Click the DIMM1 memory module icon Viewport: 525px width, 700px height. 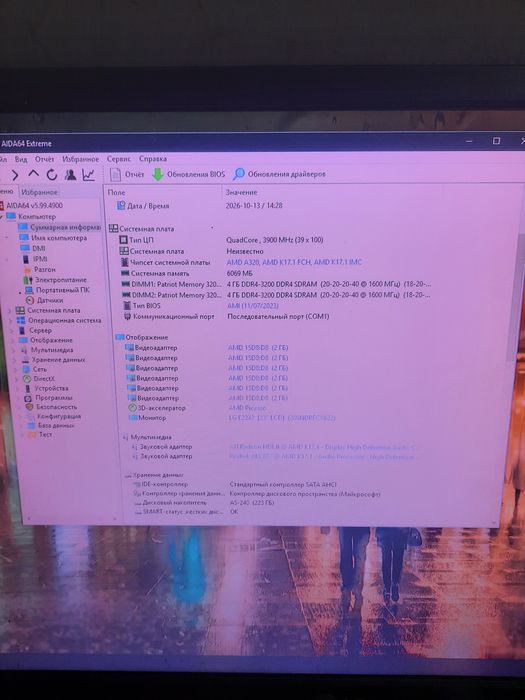[x=125, y=284]
